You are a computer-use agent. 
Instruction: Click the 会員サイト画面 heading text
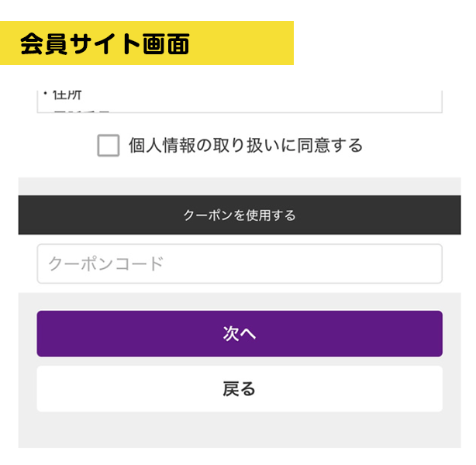tap(105, 43)
